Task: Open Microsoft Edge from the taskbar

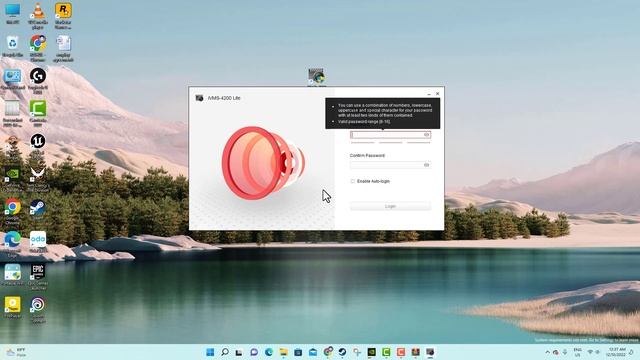Action: click(x=269, y=352)
